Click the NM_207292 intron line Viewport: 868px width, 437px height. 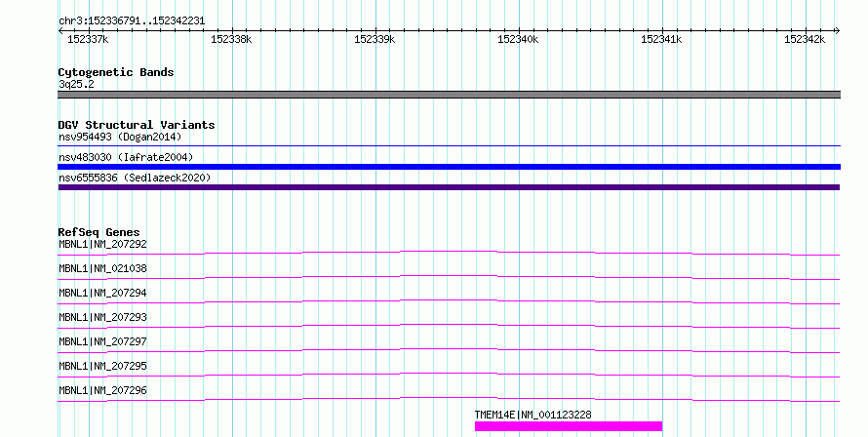click(449, 253)
